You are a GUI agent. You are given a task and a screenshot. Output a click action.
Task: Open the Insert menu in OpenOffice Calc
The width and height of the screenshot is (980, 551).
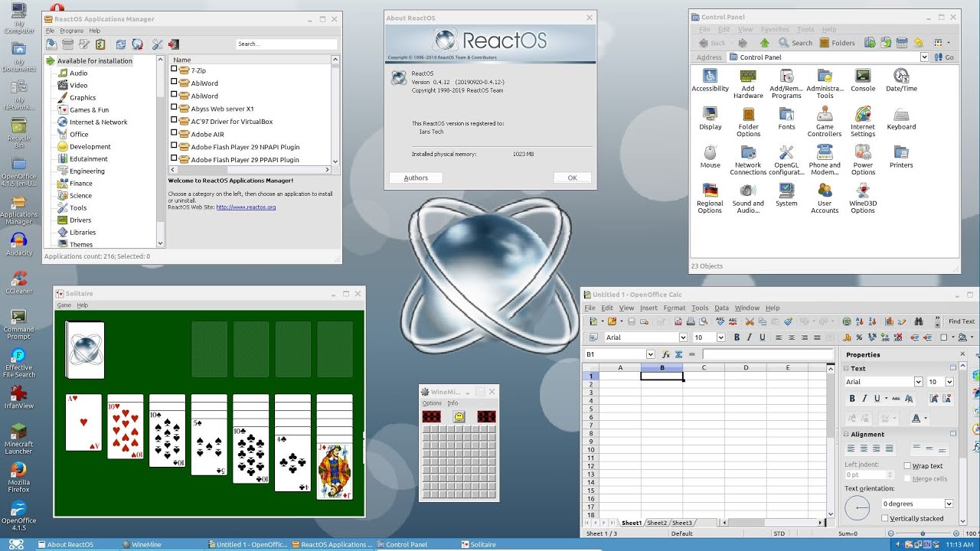(x=648, y=308)
